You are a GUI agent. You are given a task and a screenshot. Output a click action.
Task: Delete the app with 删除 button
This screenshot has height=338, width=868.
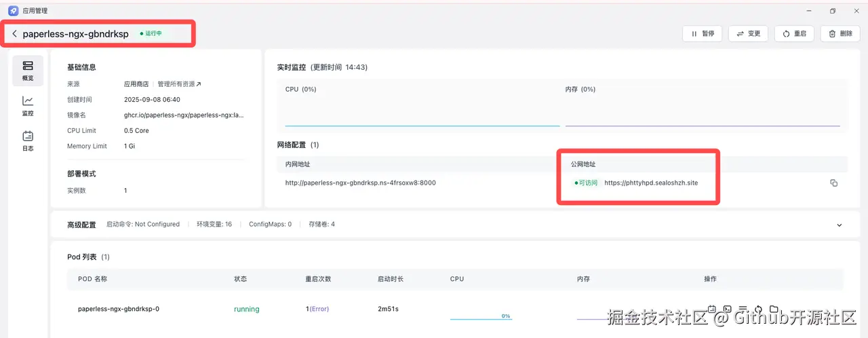pyautogui.click(x=840, y=33)
